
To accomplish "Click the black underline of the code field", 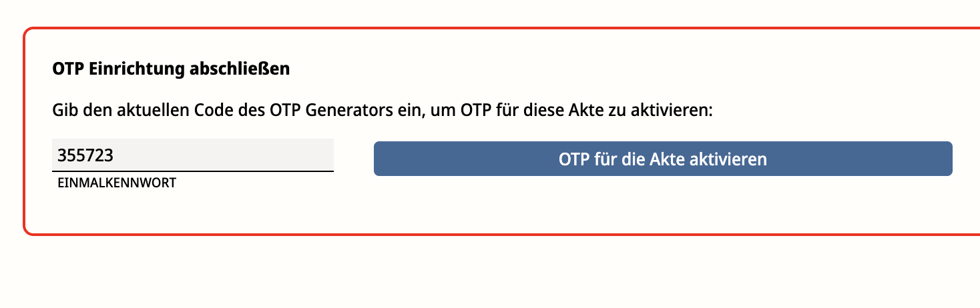I will coord(192,171).
